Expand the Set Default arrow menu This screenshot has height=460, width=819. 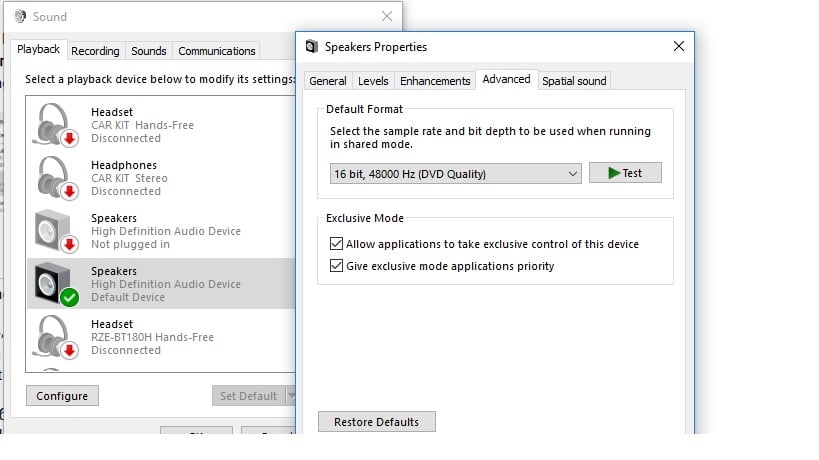[x=291, y=396]
